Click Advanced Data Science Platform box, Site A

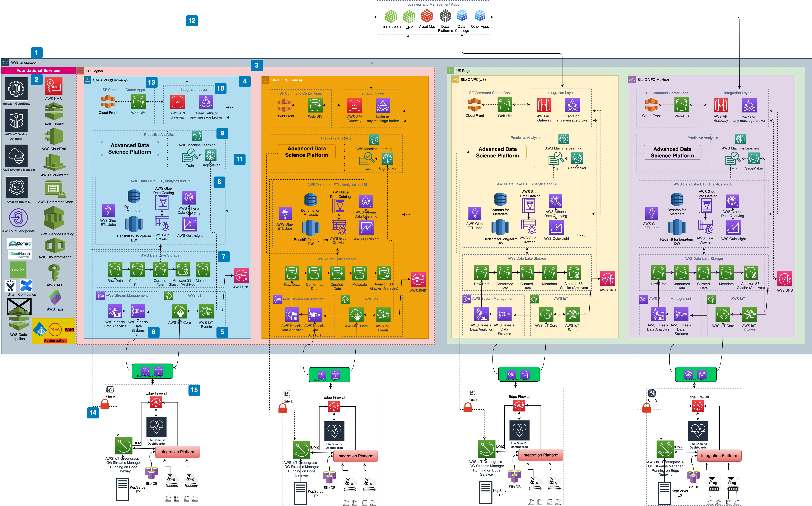coord(130,148)
